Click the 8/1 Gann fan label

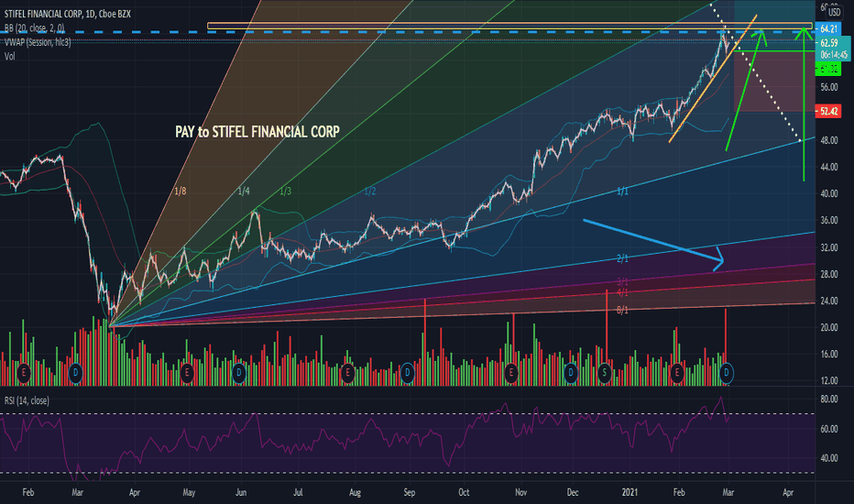point(622,310)
